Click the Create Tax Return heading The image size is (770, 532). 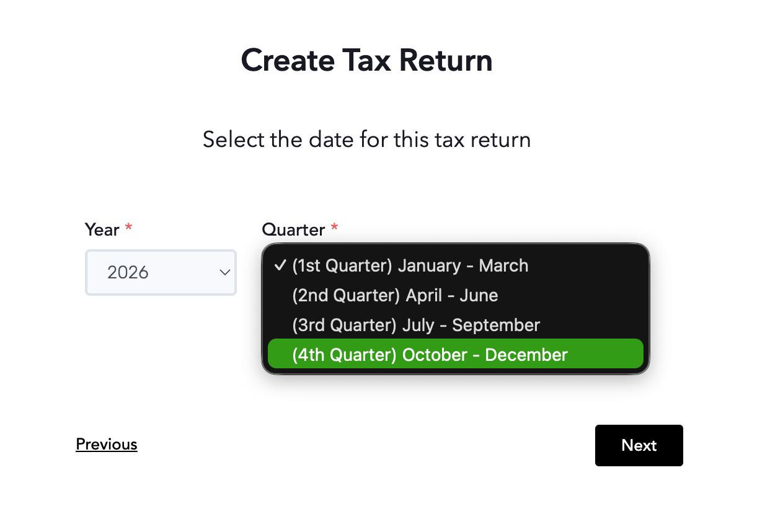(367, 61)
